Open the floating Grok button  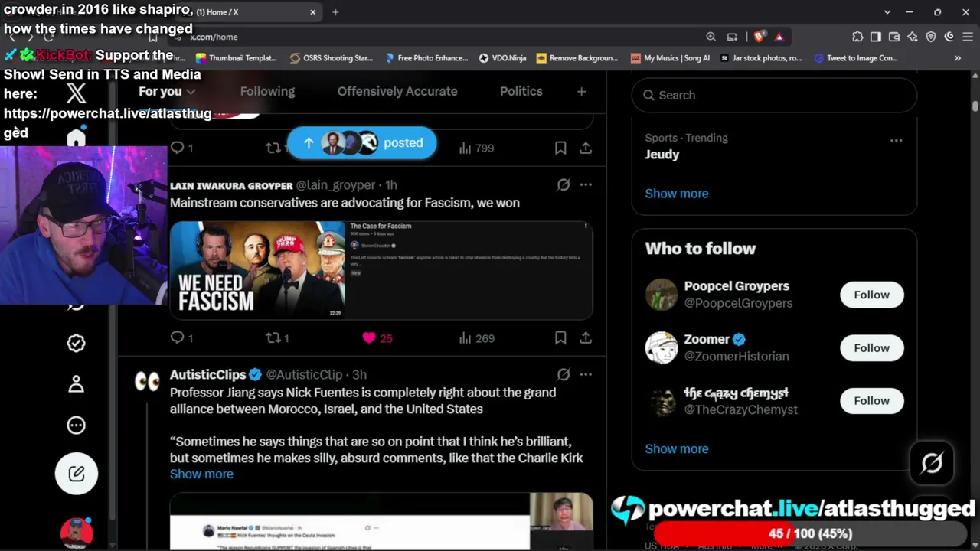pyautogui.click(x=932, y=463)
